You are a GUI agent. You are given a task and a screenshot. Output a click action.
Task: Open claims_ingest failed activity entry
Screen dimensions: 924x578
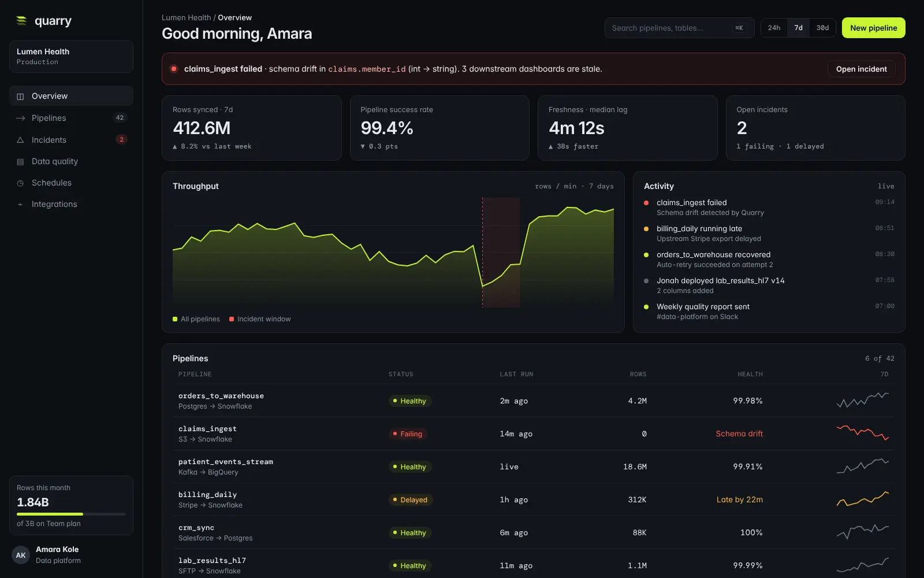(x=769, y=208)
